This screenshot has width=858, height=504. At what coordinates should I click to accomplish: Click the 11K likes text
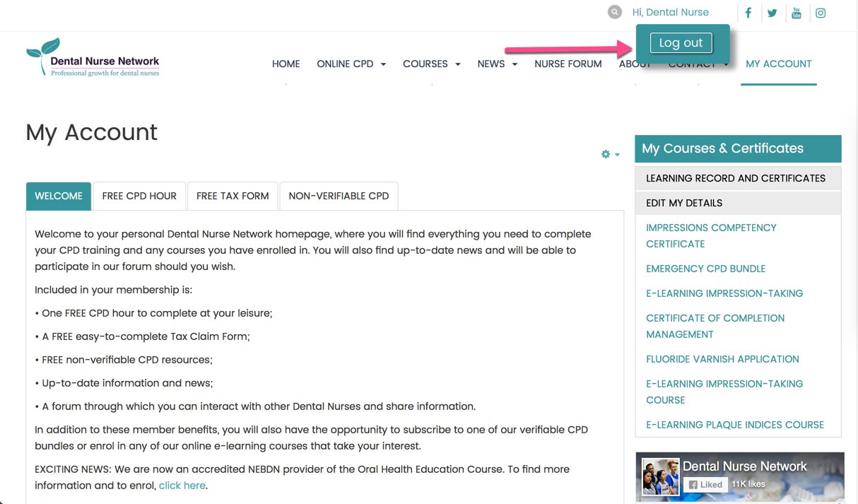coord(748,484)
